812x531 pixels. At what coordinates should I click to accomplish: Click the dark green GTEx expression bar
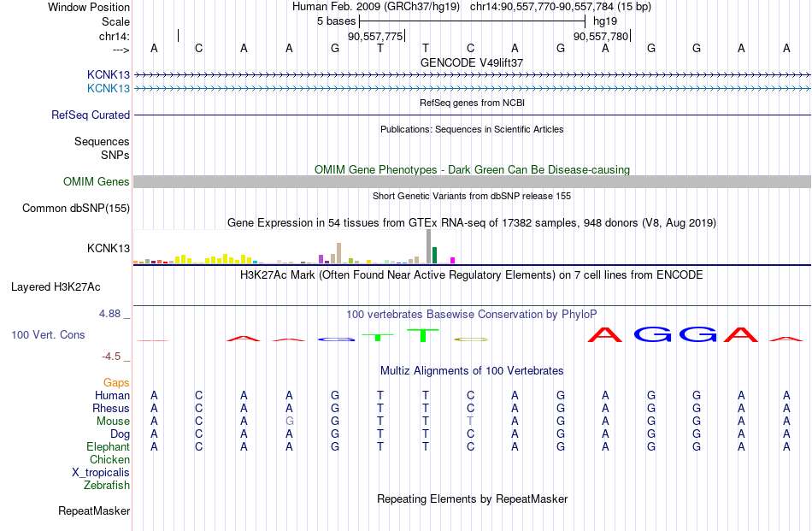pyautogui.click(x=434, y=256)
